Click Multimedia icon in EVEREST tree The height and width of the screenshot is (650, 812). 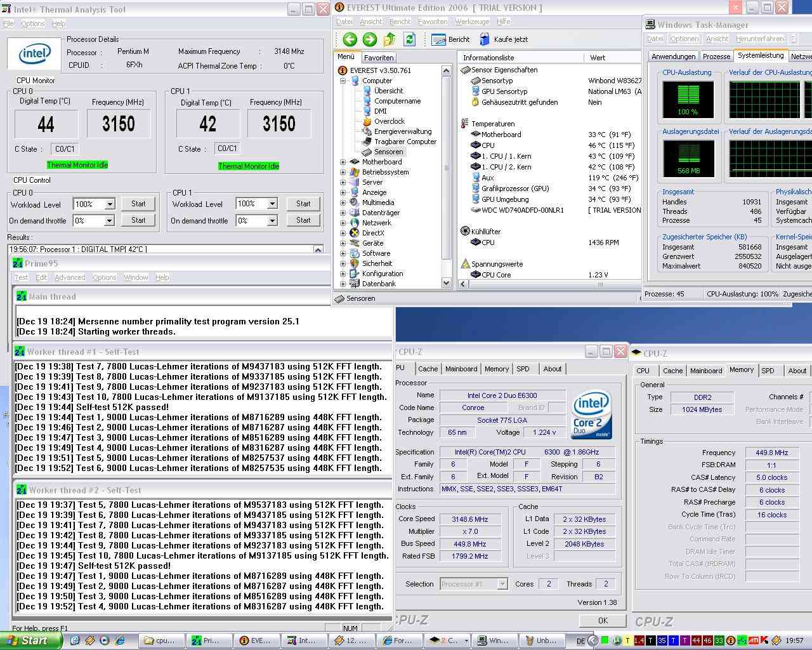355,202
